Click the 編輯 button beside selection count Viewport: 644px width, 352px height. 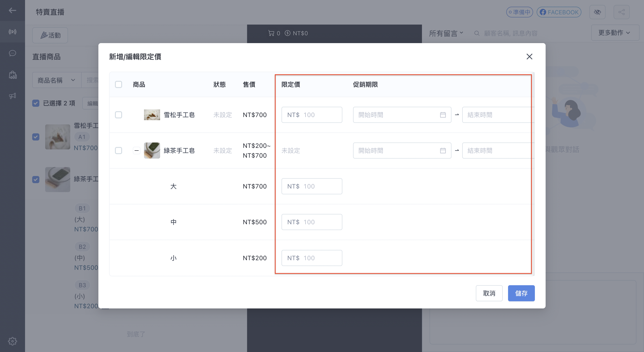tap(91, 103)
